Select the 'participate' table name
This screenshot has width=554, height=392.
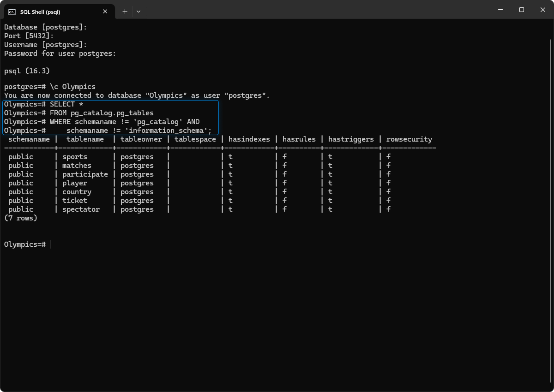[85, 174]
